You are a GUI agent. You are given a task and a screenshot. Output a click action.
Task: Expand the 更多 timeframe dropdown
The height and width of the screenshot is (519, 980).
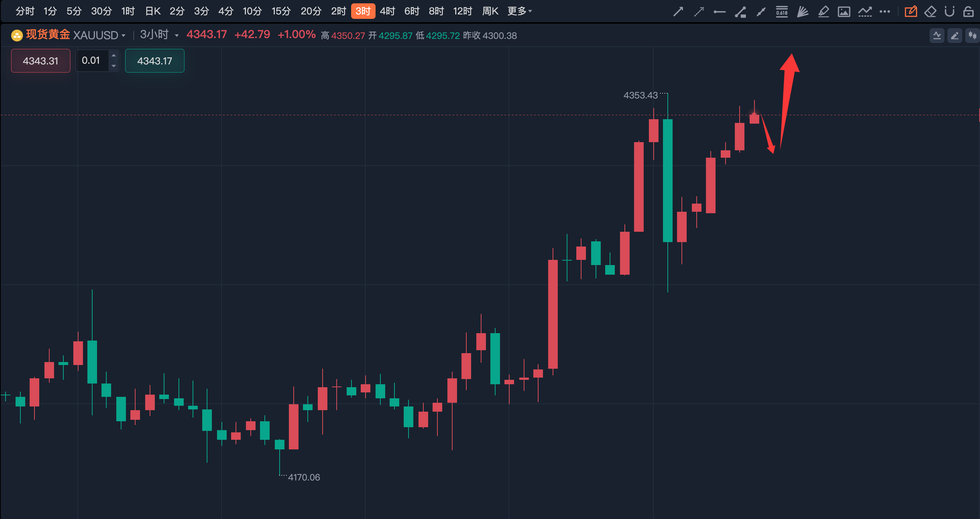pyautogui.click(x=520, y=11)
